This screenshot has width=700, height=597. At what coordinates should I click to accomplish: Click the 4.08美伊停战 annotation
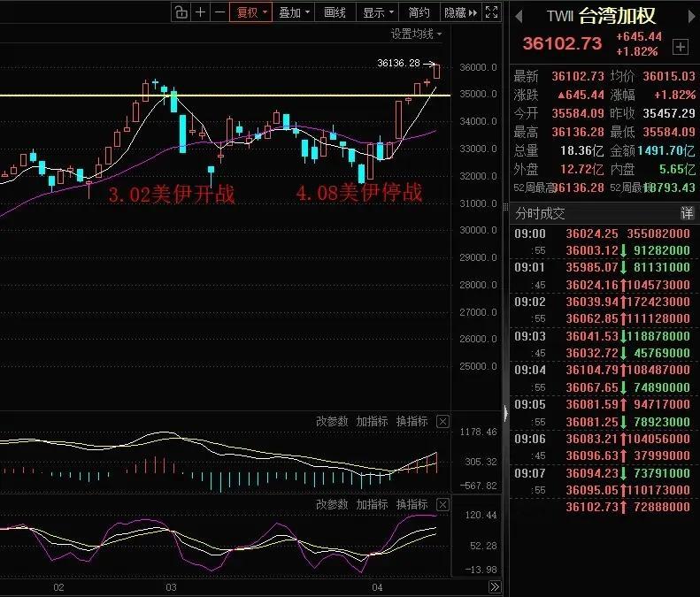coord(359,193)
